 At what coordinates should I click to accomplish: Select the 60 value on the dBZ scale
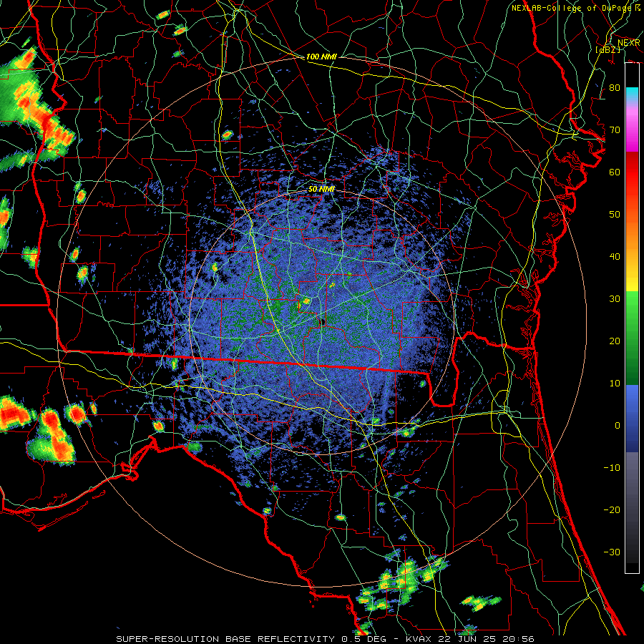click(x=615, y=172)
